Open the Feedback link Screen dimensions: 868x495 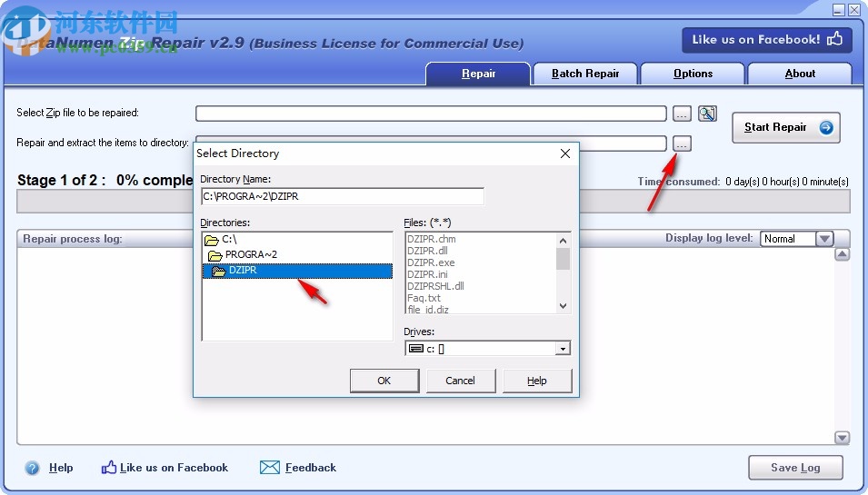point(311,468)
